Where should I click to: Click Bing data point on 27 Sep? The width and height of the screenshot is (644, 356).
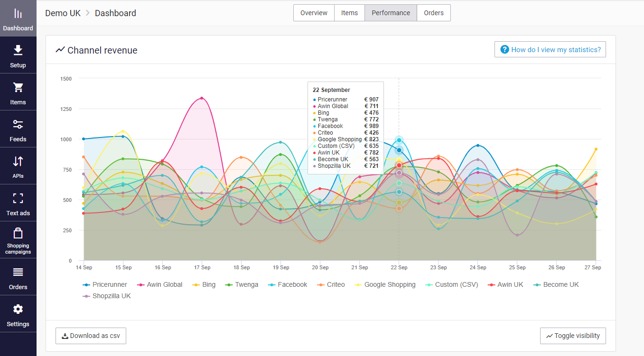coord(596,149)
